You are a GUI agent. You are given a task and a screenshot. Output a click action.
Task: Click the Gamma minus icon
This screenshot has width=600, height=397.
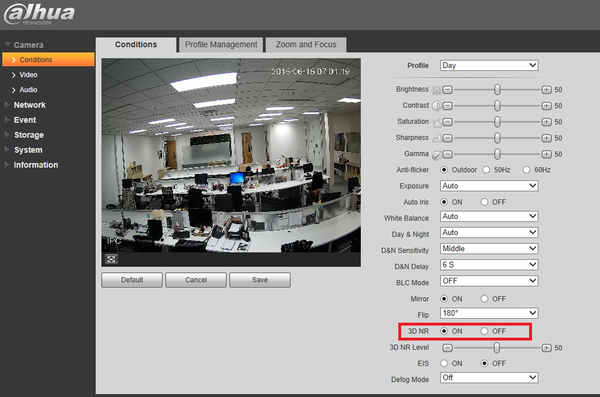click(447, 154)
